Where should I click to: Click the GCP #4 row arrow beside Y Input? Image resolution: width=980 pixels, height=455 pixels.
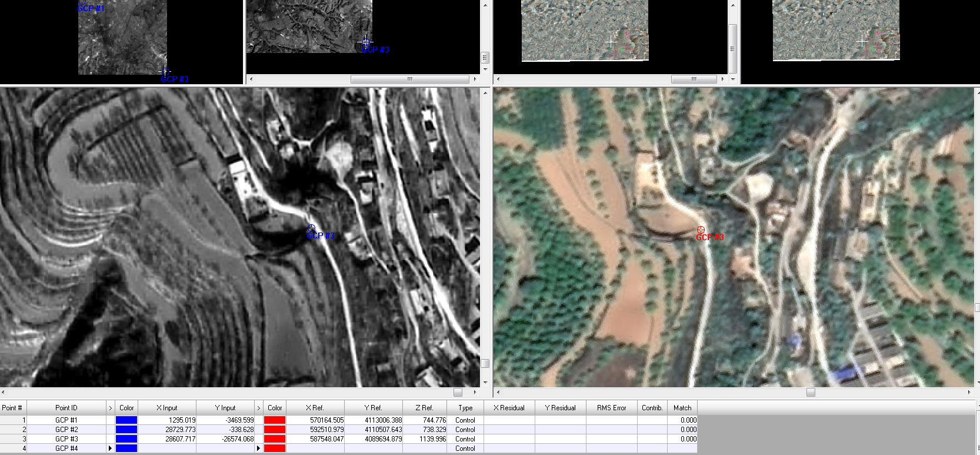pos(258,449)
